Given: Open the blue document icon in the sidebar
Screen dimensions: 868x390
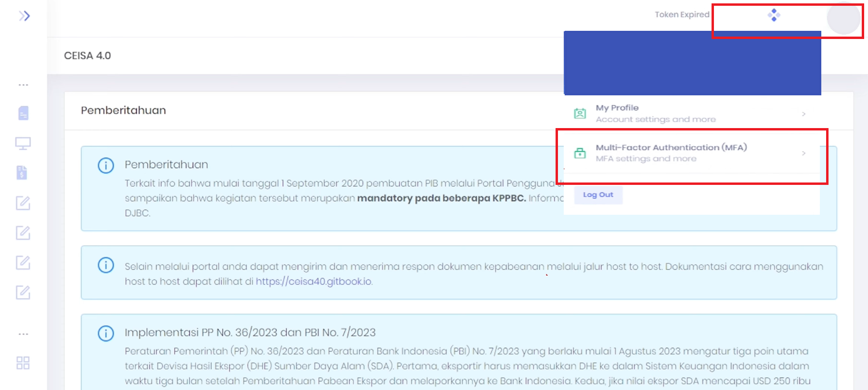Looking at the screenshot, I should 23,113.
